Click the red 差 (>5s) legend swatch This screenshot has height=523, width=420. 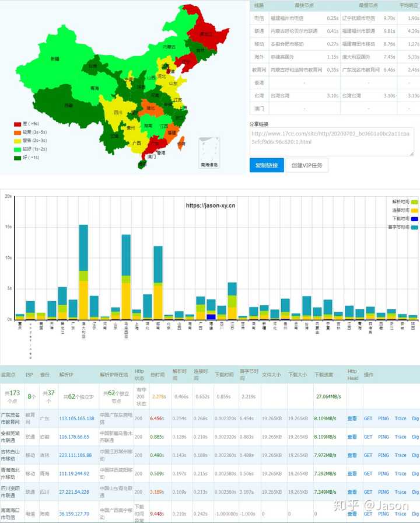17,124
